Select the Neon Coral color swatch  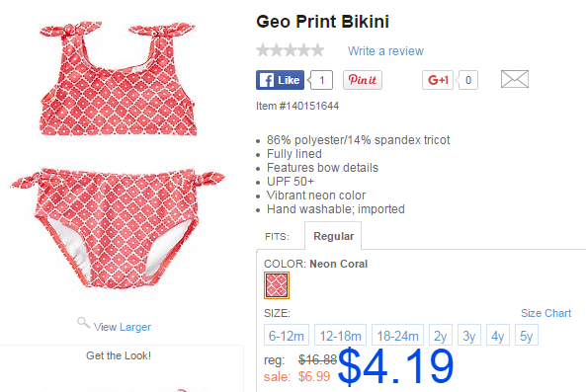[x=277, y=285]
